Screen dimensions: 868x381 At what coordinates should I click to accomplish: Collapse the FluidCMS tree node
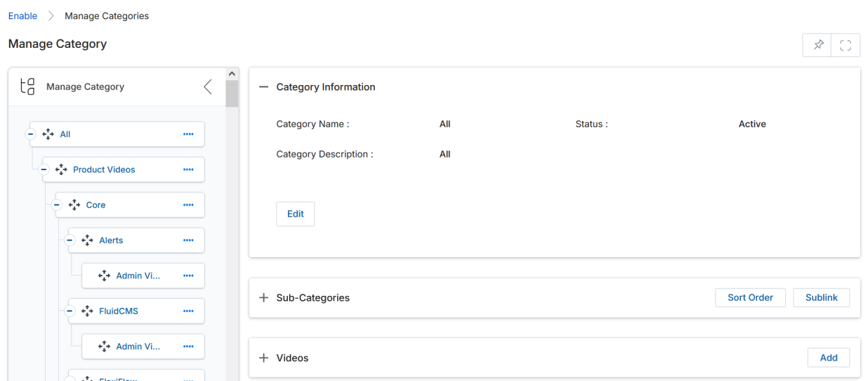point(70,311)
